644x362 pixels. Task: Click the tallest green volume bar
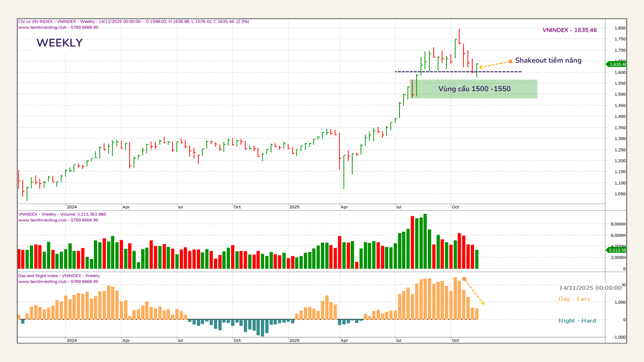[x=425, y=241]
